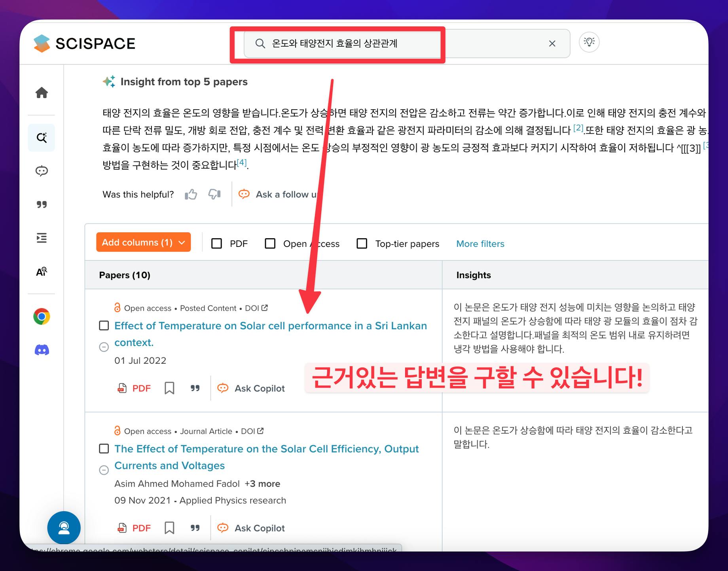The image size is (728, 571).
Task: Ask Copilot about the 09 Nov 2021 paper
Action: [x=251, y=528]
